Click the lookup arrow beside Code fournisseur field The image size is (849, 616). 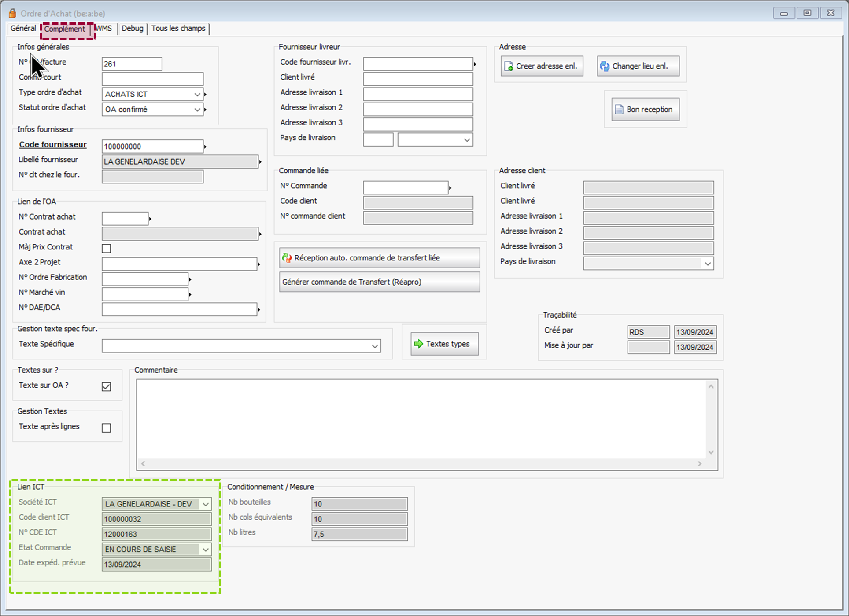click(206, 146)
